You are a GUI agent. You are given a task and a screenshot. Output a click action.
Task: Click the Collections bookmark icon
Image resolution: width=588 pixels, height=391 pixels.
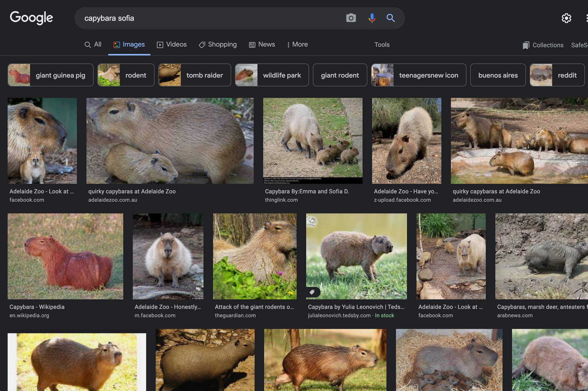526,45
